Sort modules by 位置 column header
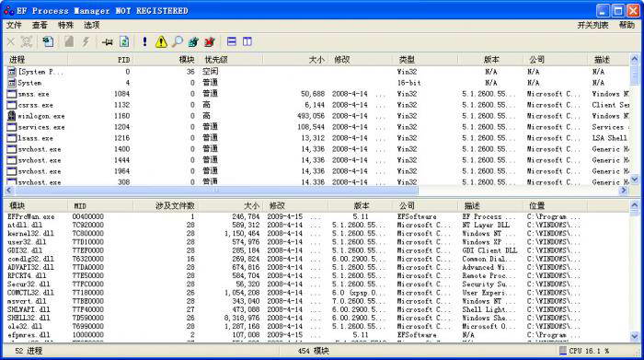 555,206
